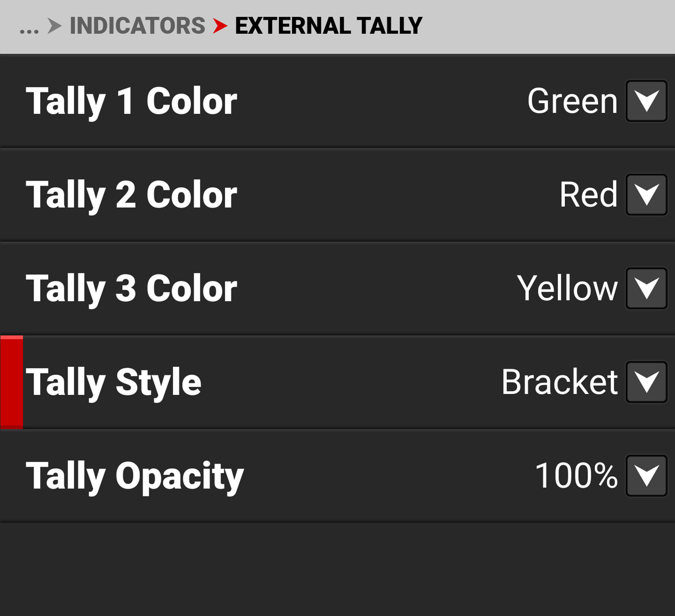The width and height of the screenshot is (675, 616).
Task: Click the Green value for Tally 1
Action: point(572,102)
